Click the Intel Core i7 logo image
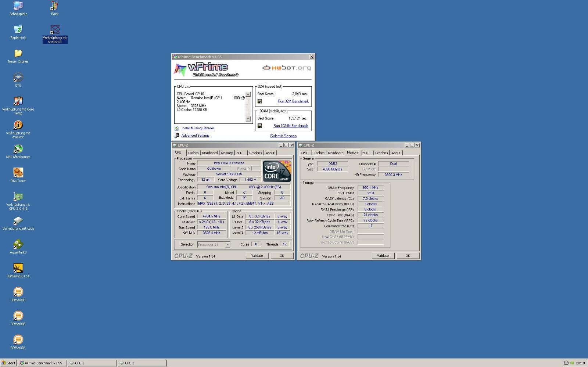 coord(277,171)
